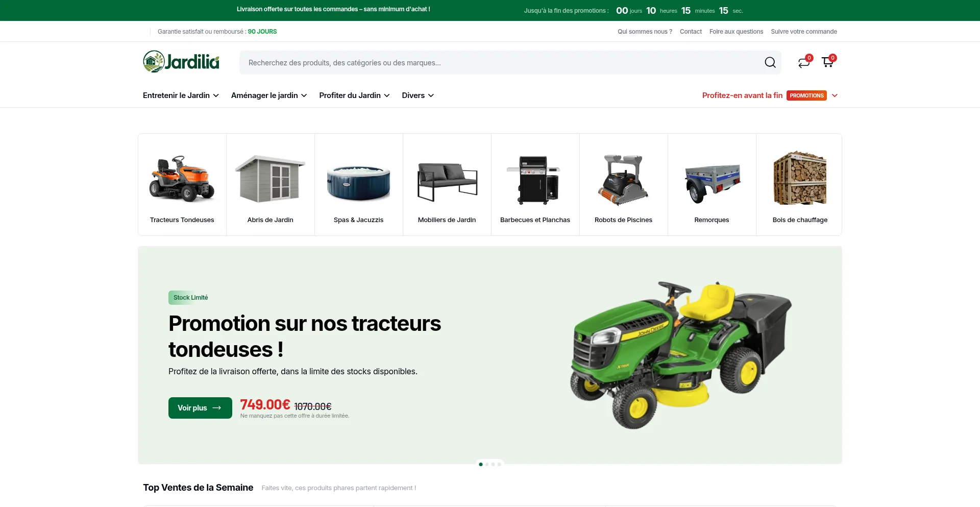Click Promotion sur nos tracteurs tondeuses headline

305,336
